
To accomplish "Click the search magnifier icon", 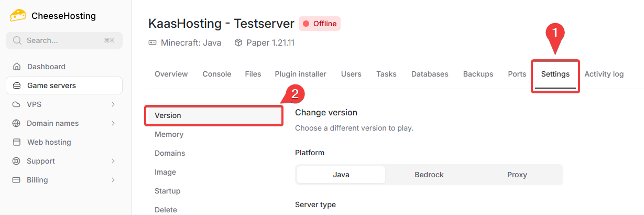I will 17,40.
